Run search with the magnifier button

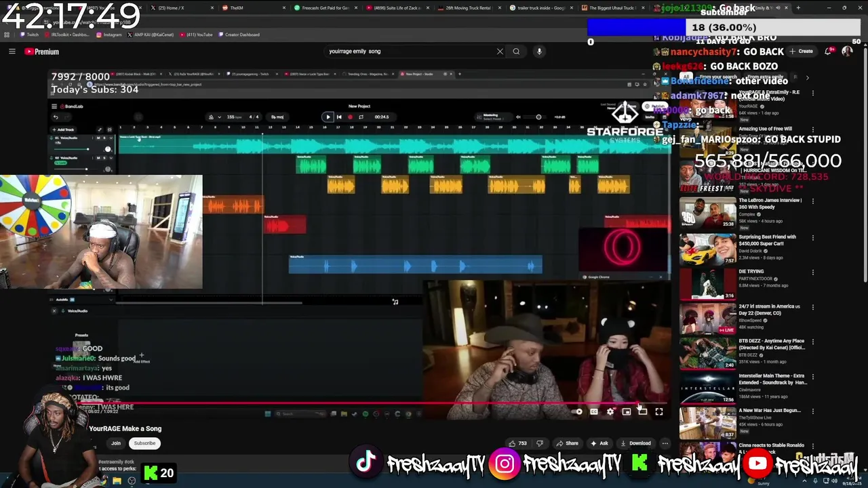[516, 52]
